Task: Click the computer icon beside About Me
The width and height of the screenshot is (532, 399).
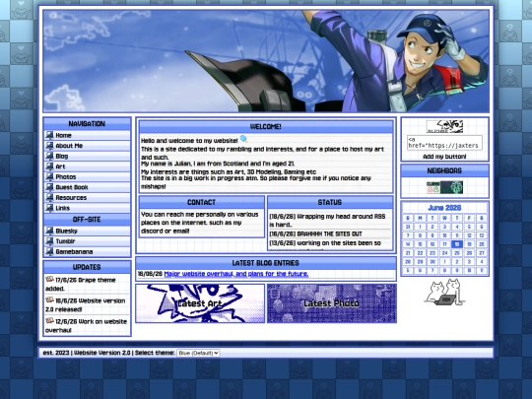Action: pyautogui.click(x=49, y=146)
